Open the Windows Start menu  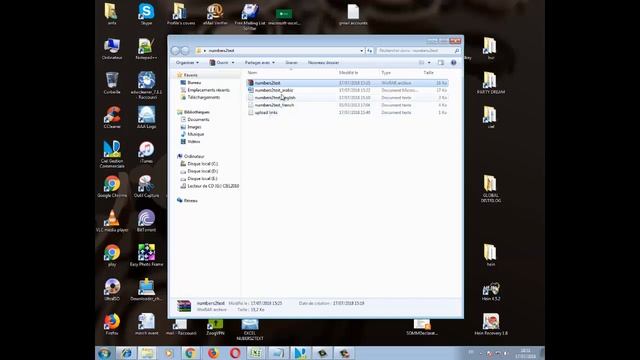point(104,353)
